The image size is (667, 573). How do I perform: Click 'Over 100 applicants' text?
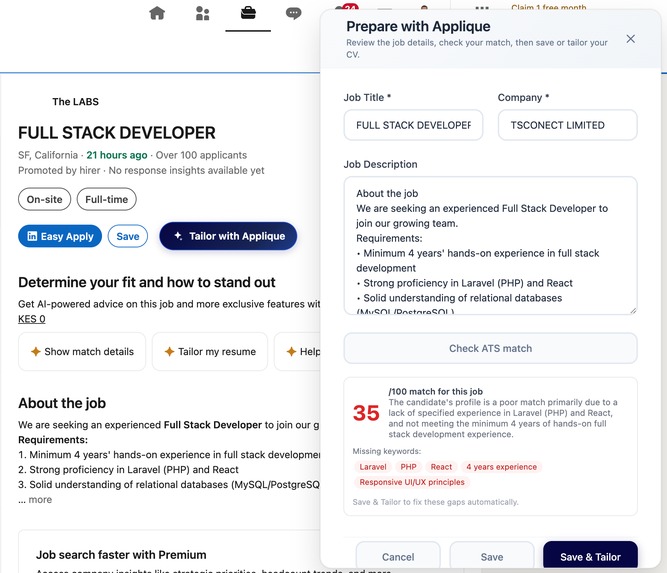[201, 155]
